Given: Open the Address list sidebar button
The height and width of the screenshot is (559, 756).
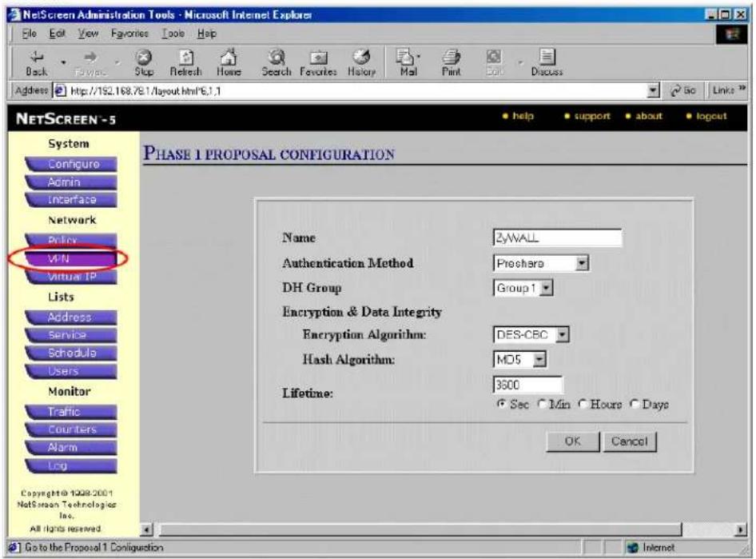Looking at the screenshot, I should (71, 317).
